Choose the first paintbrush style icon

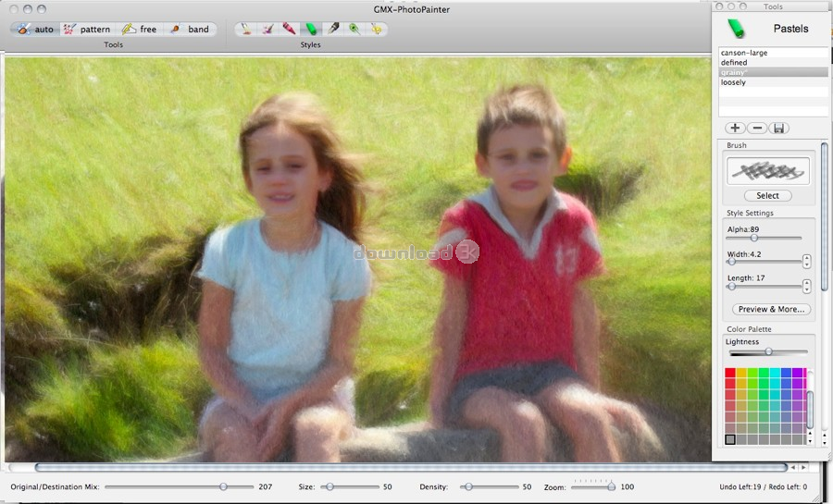pyautogui.click(x=245, y=30)
